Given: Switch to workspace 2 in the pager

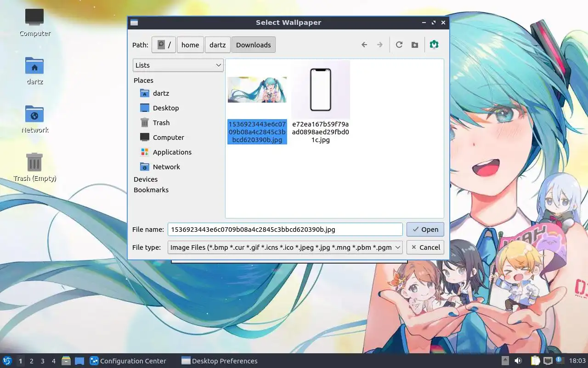Looking at the screenshot, I should [31, 361].
